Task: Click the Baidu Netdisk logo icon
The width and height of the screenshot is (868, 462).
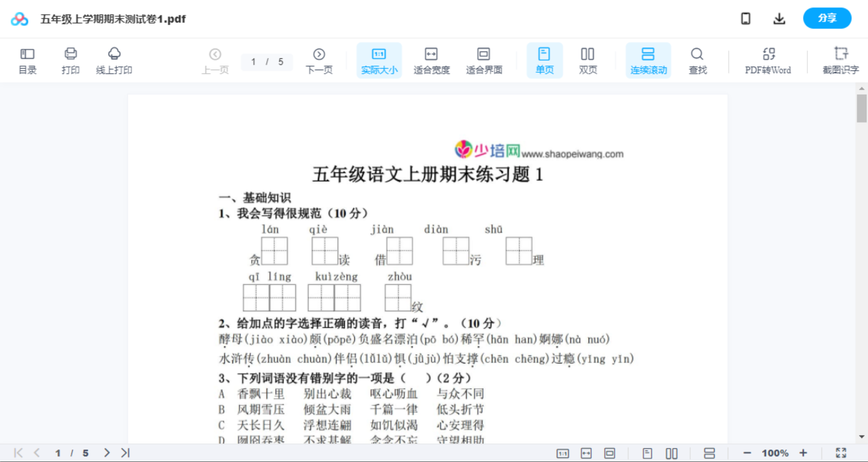Action: click(20, 19)
